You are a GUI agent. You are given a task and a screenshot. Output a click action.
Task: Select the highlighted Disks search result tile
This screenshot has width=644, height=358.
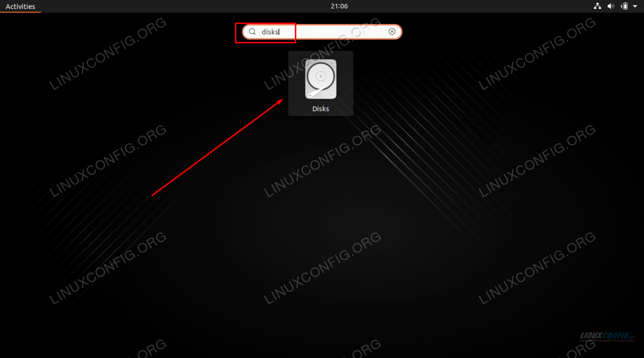321,83
